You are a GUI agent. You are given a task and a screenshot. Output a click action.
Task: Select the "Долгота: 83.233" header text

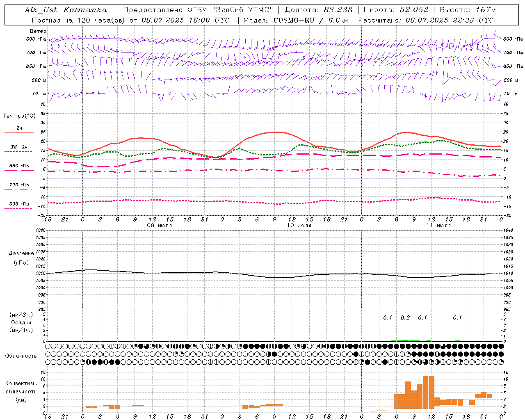click(318, 10)
